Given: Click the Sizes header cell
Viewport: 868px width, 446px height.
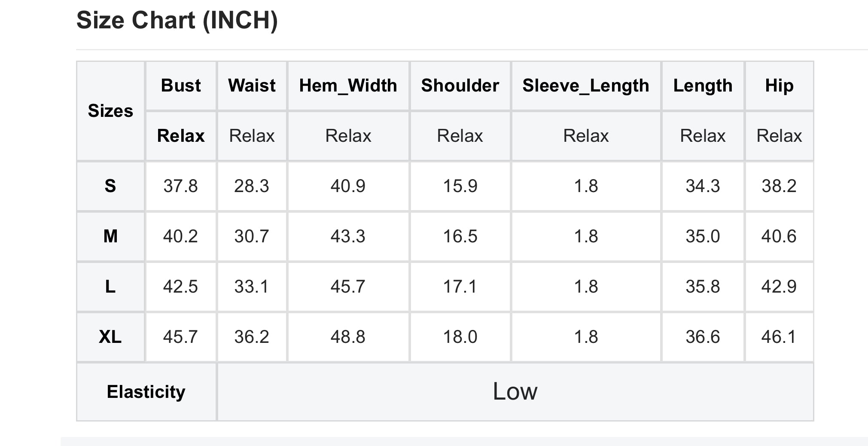Looking at the screenshot, I should pyautogui.click(x=110, y=111).
